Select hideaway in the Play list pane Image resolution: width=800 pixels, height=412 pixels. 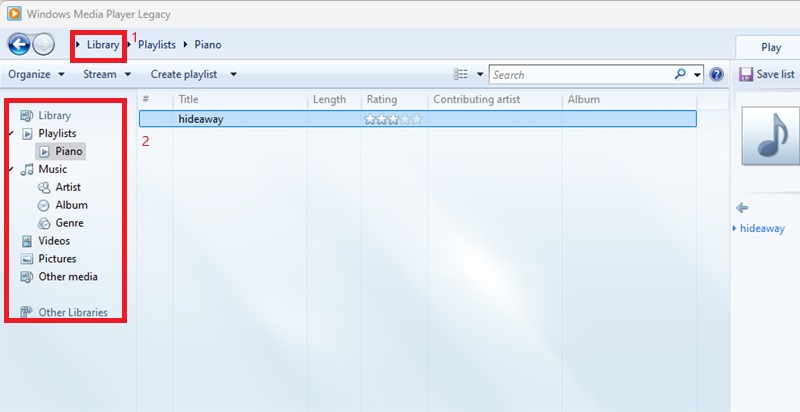tap(762, 228)
